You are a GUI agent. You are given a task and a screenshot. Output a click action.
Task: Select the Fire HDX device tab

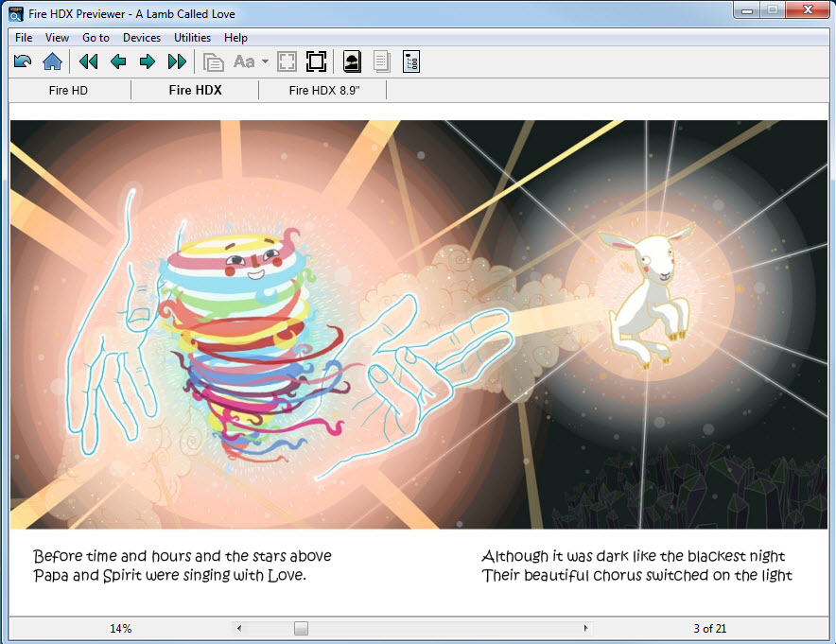[x=195, y=91]
